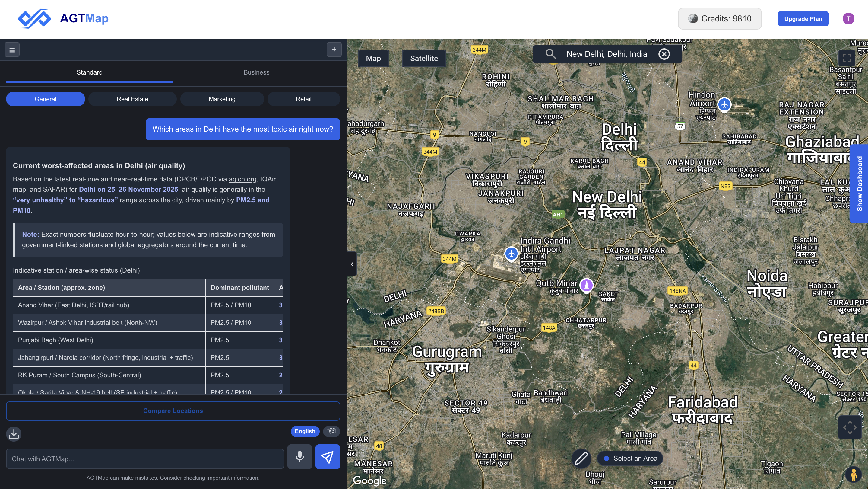
Task: Click the Hindon Airport marker
Action: 724,104
